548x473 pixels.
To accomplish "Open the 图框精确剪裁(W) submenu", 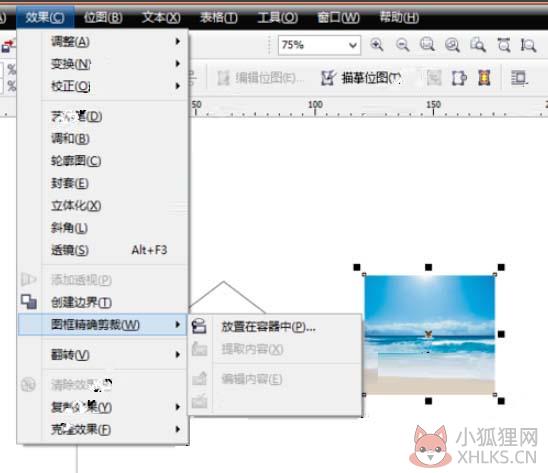I will tap(102, 325).
